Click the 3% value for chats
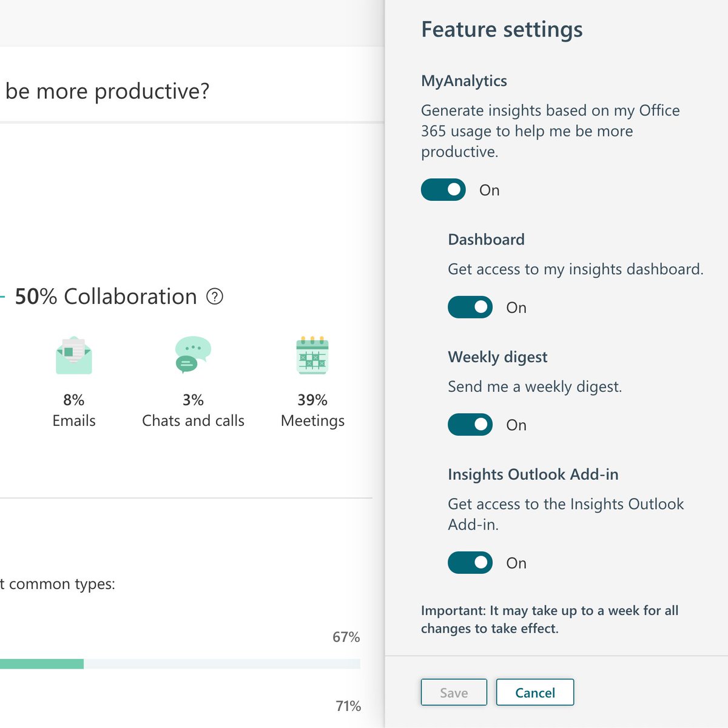 click(193, 400)
